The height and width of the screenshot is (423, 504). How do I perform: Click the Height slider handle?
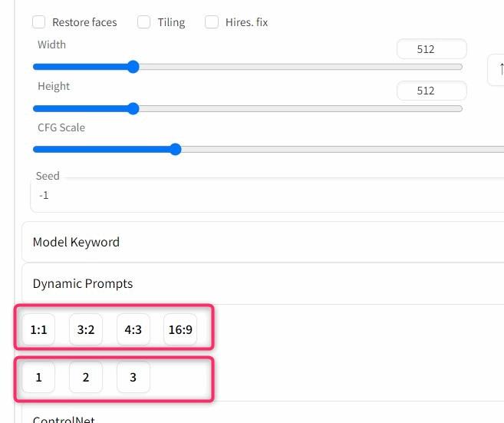(x=133, y=109)
